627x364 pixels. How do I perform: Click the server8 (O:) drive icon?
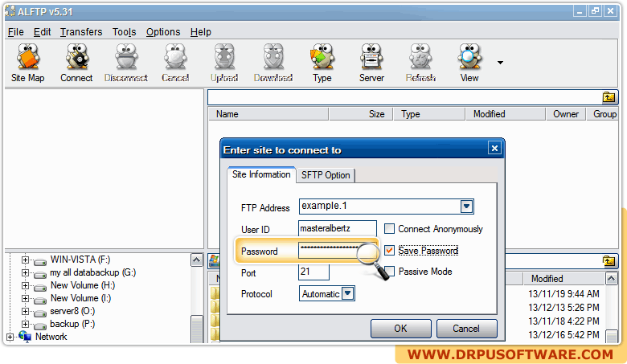pyautogui.click(x=40, y=313)
